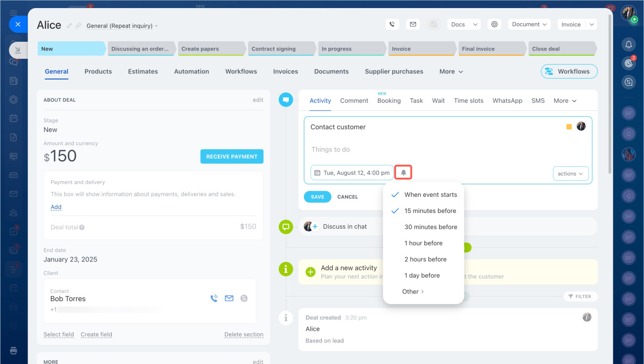The width and height of the screenshot is (644, 364).
Task: Open the settings gear icon
Action: click(x=495, y=24)
